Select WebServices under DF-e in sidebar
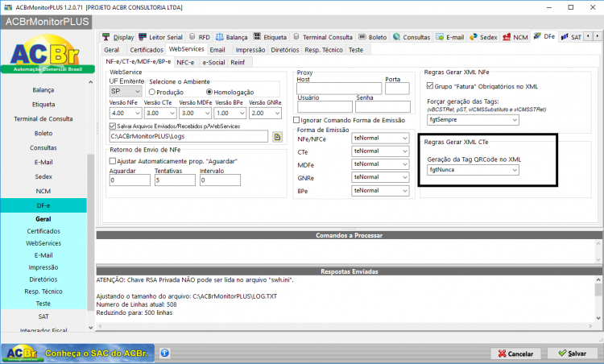This screenshot has height=364, width=604. [x=43, y=243]
